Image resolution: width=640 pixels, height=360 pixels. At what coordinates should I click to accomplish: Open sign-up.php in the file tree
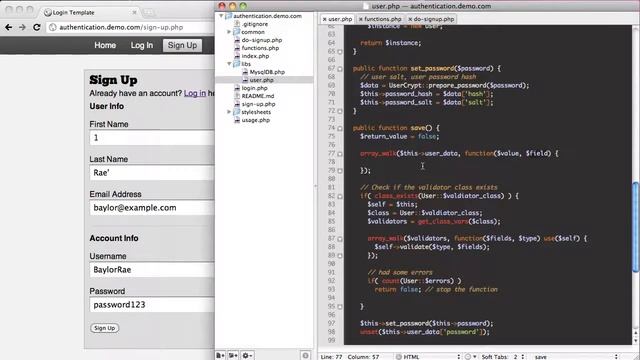(258, 104)
